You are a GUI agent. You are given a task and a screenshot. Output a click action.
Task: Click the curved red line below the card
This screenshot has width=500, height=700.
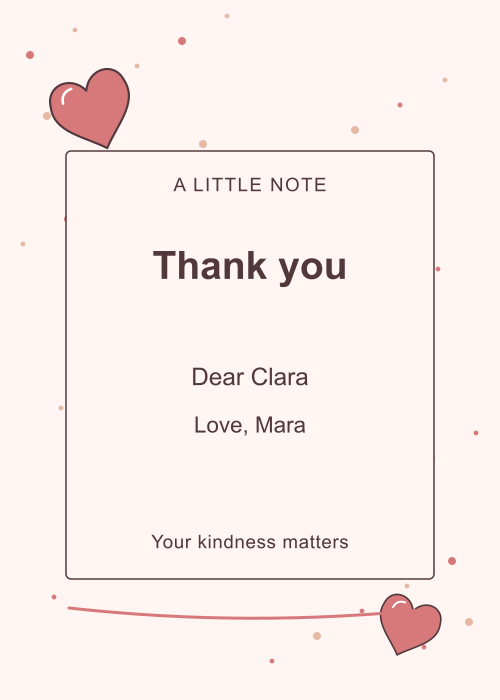224,614
